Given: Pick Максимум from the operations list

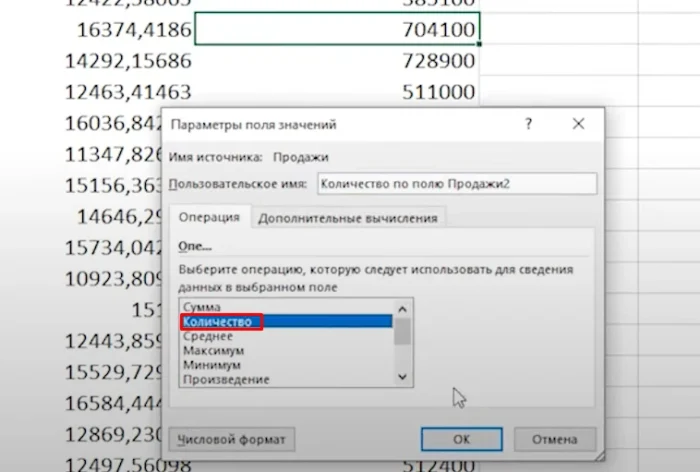Looking at the screenshot, I should 213,351.
